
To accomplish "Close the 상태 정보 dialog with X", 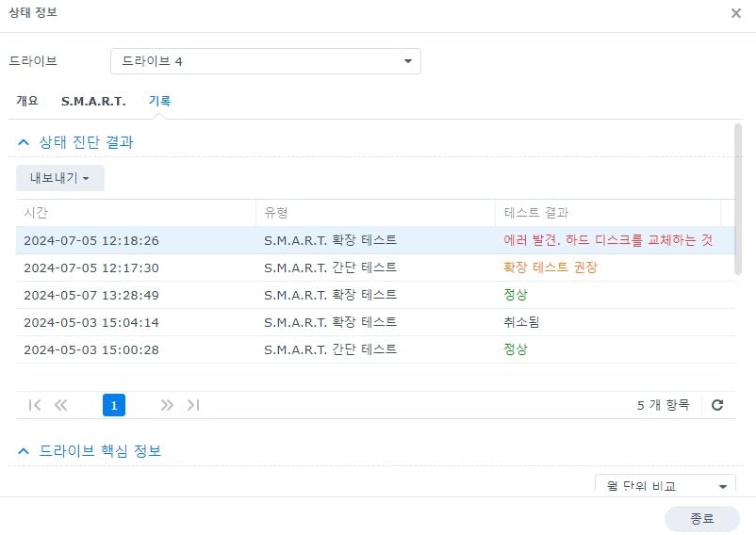I will pos(736,13).
